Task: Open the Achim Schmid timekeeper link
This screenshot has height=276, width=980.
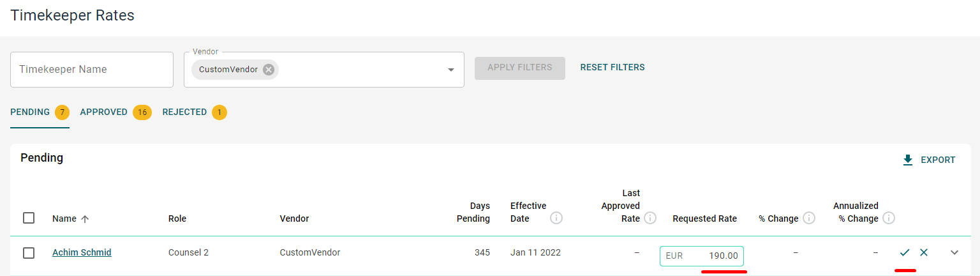Action: click(82, 252)
